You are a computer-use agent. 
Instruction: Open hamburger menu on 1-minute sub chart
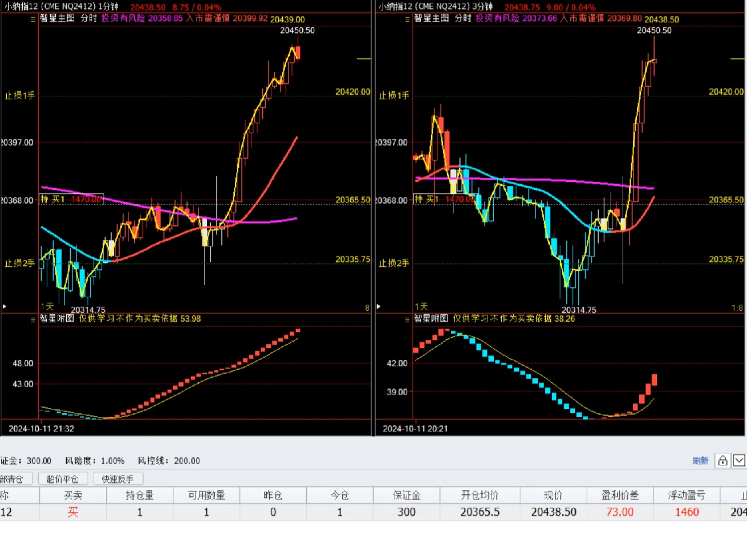click(33, 319)
